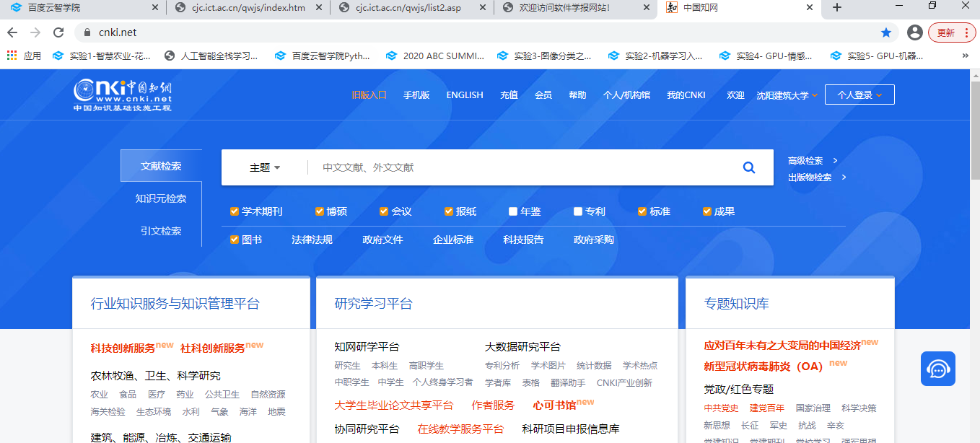Reload the page using the refresh icon
The width and height of the screenshot is (980, 443).
(58, 32)
